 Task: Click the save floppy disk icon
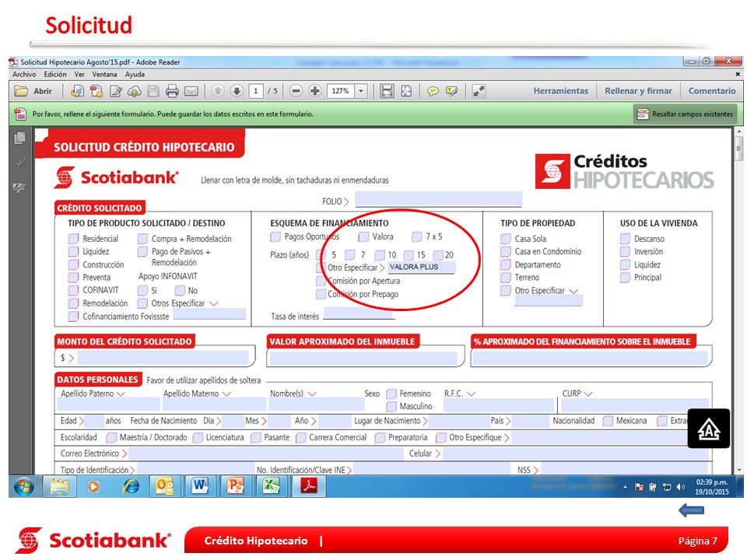coord(153,91)
